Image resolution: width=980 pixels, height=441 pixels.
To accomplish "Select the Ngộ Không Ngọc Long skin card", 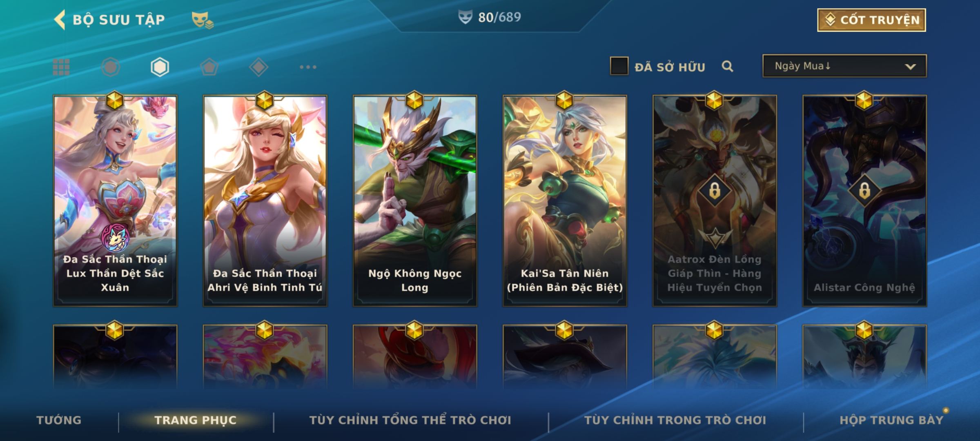I will tap(415, 200).
